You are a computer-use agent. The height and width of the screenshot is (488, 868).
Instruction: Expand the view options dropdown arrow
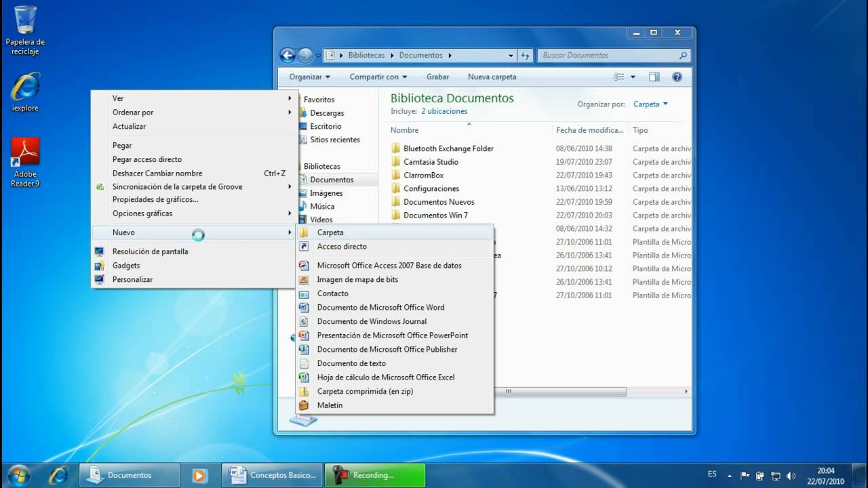(x=633, y=77)
